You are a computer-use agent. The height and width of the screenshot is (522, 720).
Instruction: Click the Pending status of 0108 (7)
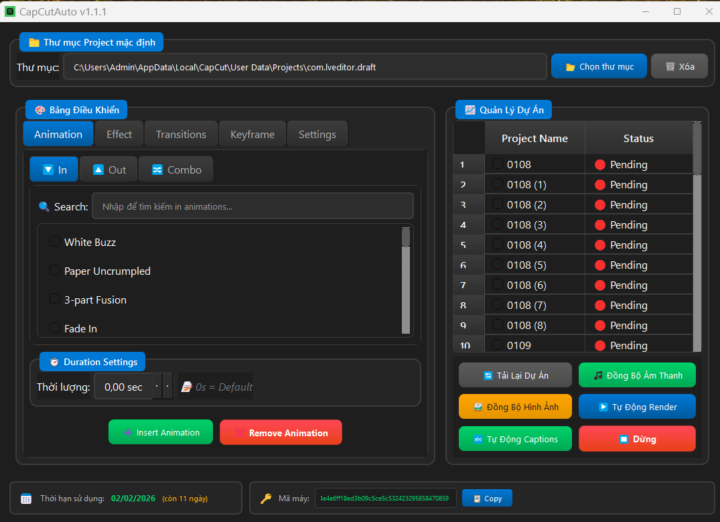[x=639, y=305]
